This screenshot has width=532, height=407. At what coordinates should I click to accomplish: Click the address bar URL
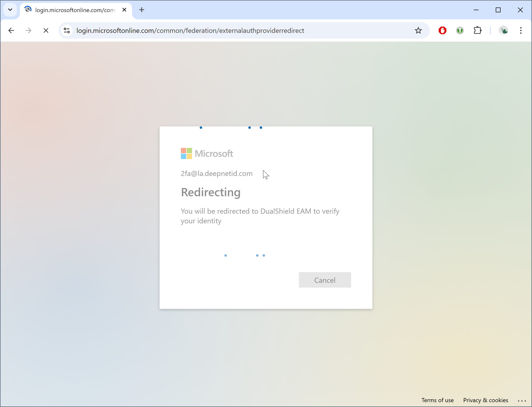tap(190, 30)
